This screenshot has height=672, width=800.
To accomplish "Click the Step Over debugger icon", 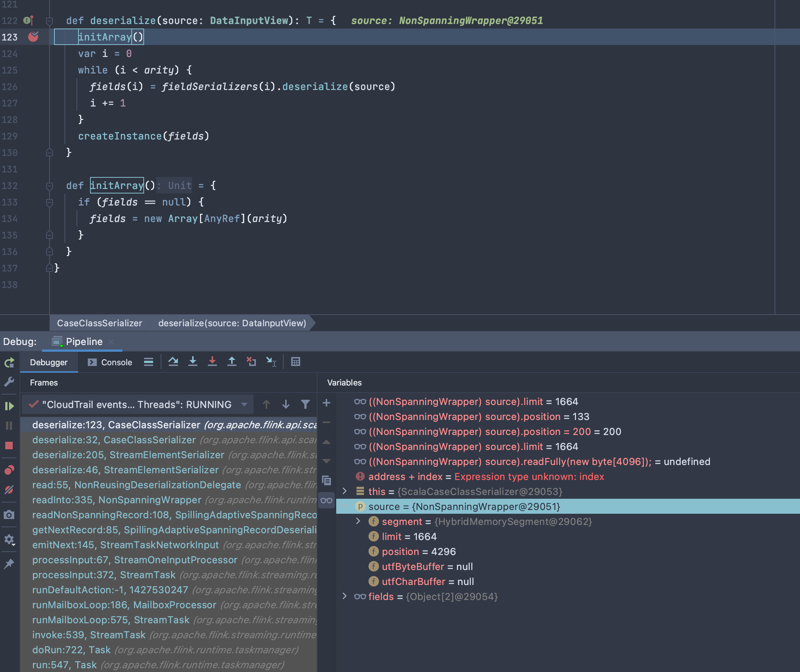I will coord(173,361).
